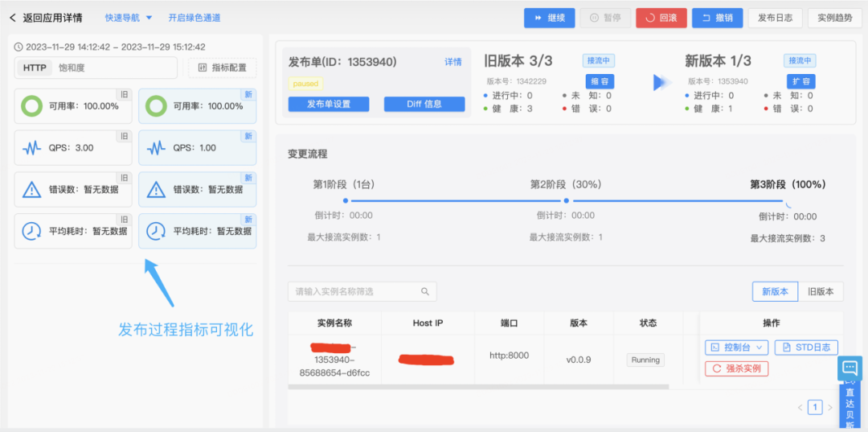Click the new version 错误数 warning triangle icon
The width and height of the screenshot is (868, 432).
tap(156, 189)
